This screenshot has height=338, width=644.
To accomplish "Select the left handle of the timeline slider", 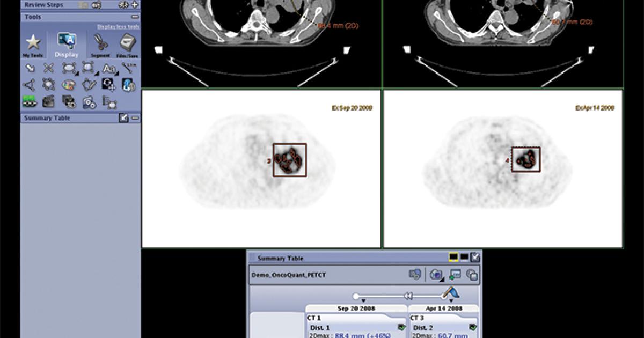I will point(356,296).
